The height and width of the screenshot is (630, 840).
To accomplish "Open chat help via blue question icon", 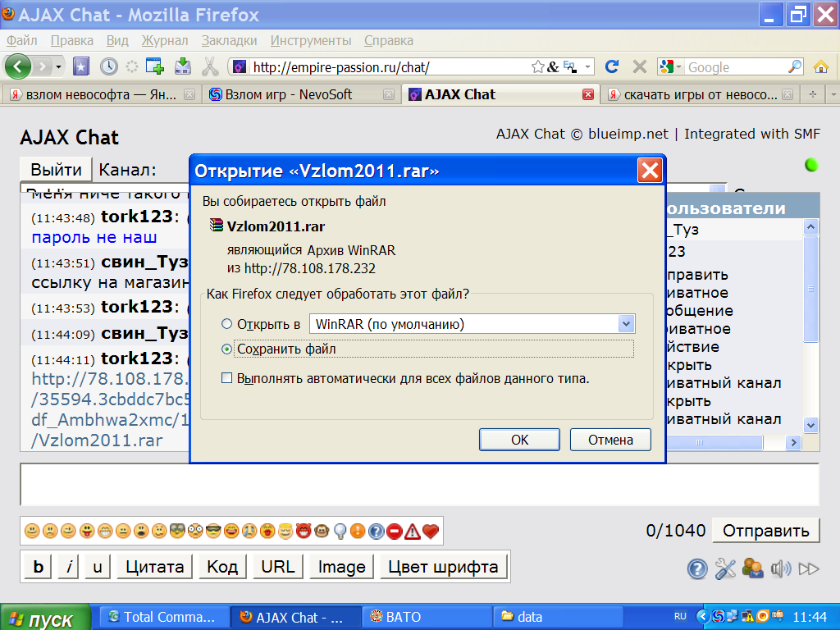I will [x=697, y=569].
